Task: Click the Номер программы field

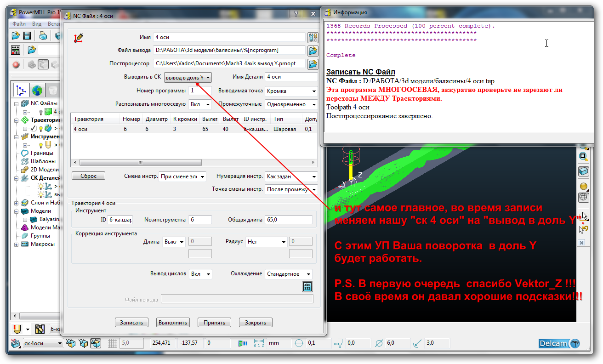Action: [200, 91]
